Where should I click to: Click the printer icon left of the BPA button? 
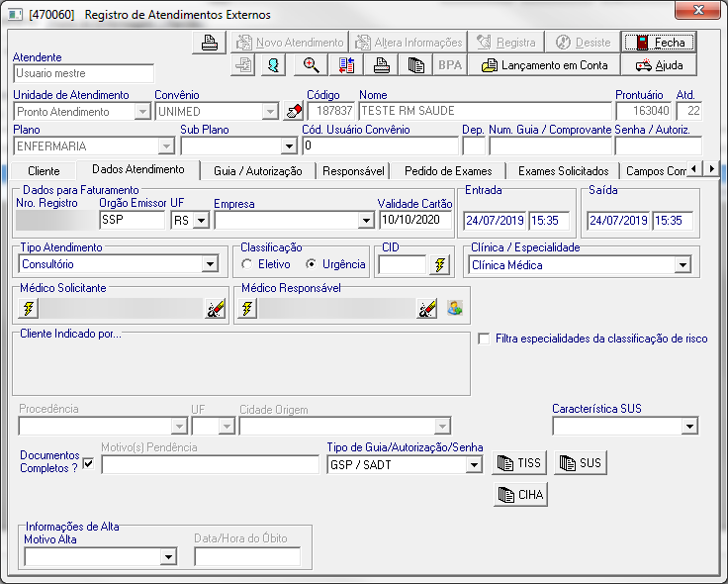tap(381, 65)
